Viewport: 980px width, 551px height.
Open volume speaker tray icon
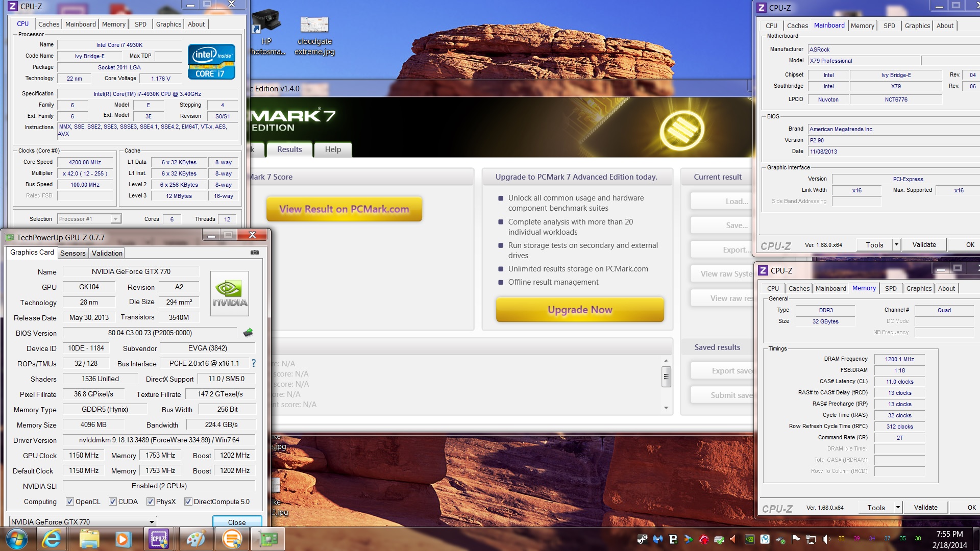pyautogui.click(x=826, y=539)
